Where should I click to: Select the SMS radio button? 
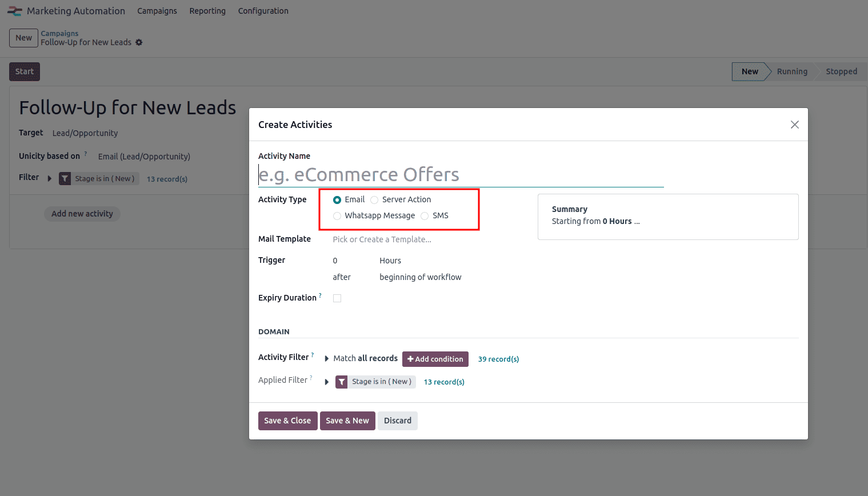point(425,216)
